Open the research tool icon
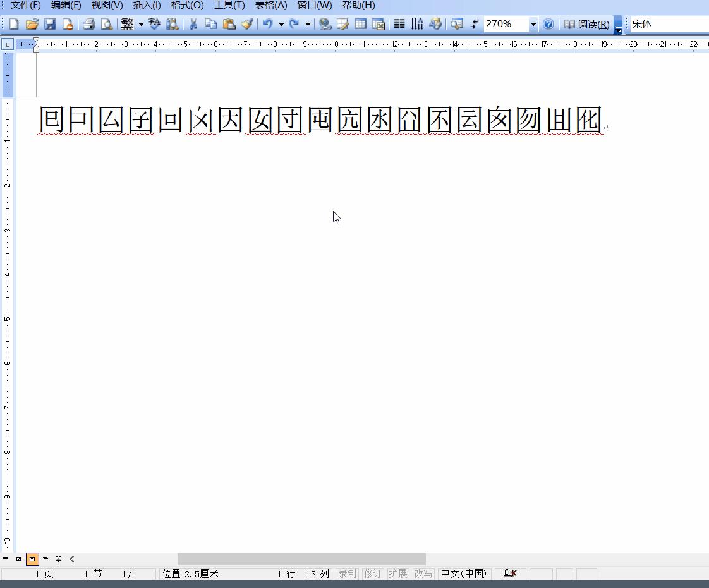The image size is (709, 588). [x=173, y=24]
